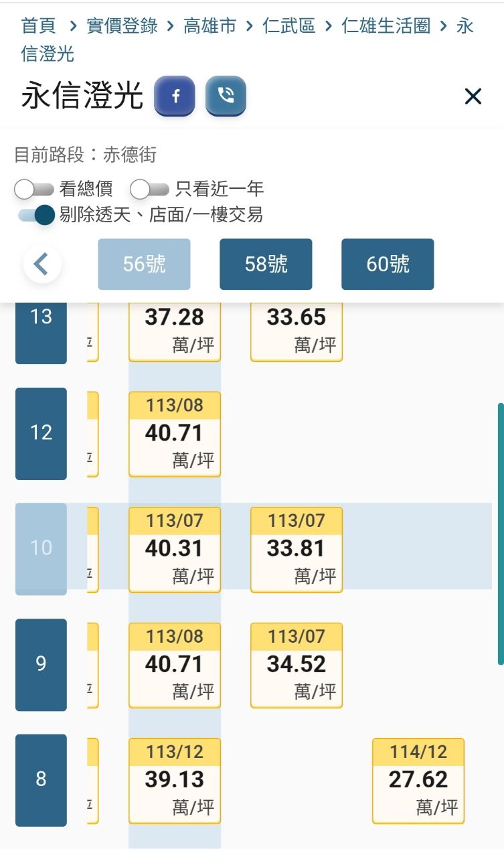Select floor 10 button
Viewport: 504px width, 857px height.
(x=40, y=548)
